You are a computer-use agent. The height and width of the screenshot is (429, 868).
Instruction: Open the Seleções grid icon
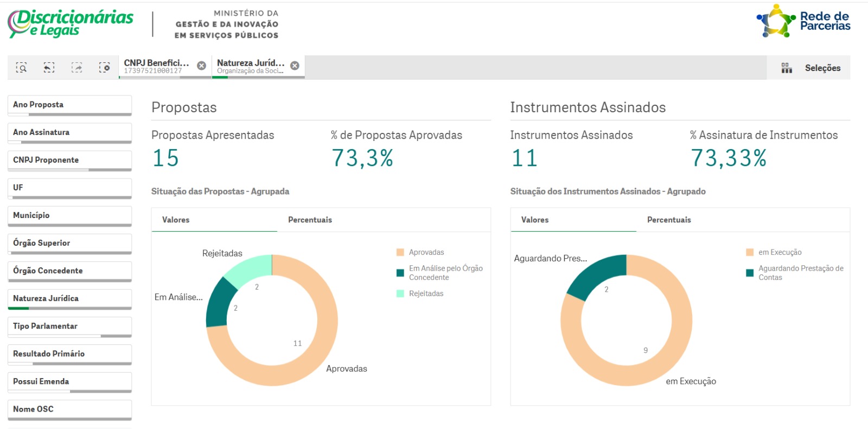point(786,68)
